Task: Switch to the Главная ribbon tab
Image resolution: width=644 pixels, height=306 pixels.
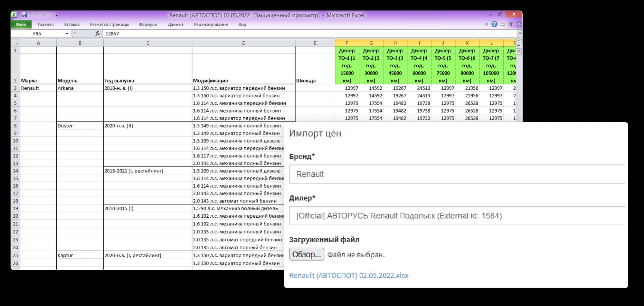Action: (46, 25)
